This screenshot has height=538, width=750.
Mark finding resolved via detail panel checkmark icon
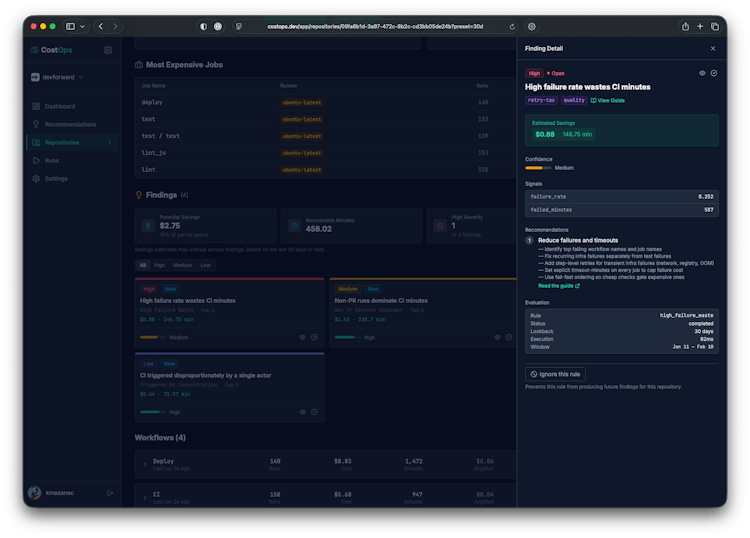(714, 73)
